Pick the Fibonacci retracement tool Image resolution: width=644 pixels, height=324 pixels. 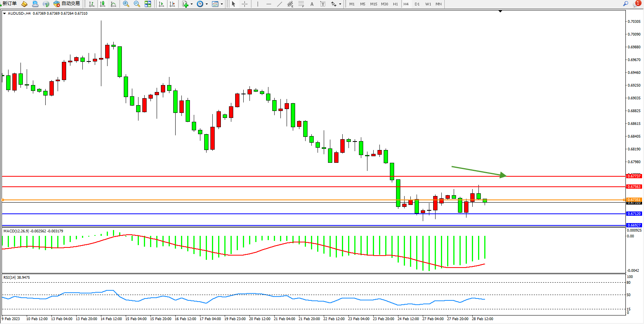click(x=301, y=4)
